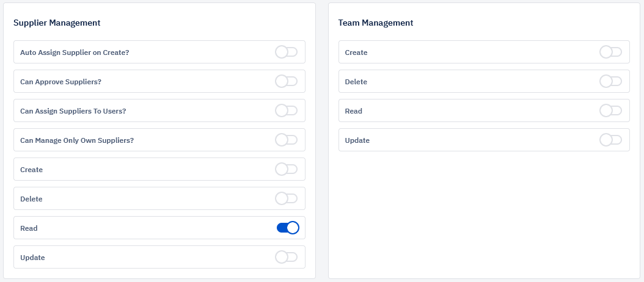Click the 'Read' label under Supplier Management

[29, 228]
